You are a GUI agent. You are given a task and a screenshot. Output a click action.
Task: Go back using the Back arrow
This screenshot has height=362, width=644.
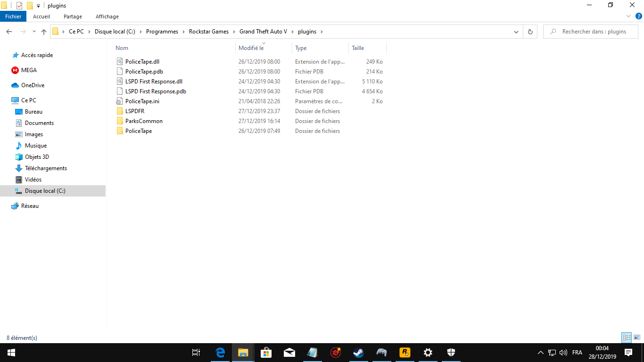(x=9, y=32)
